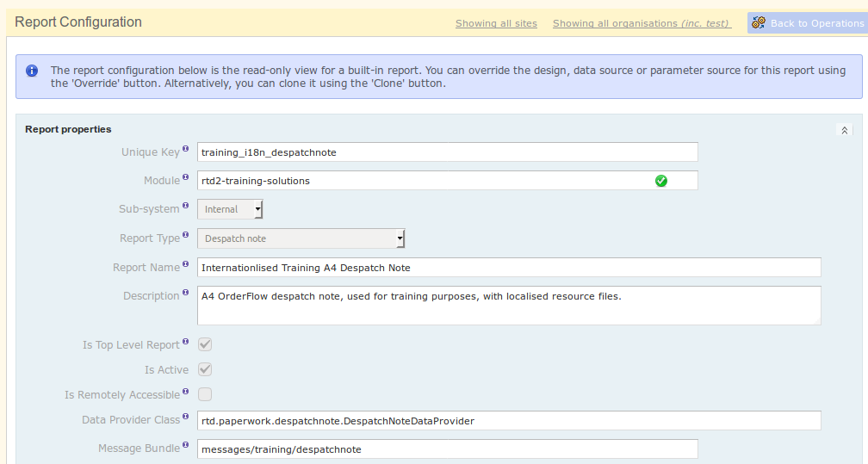
Task: Open the Report Type Despatch note dropdown
Action: coord(301,238)
